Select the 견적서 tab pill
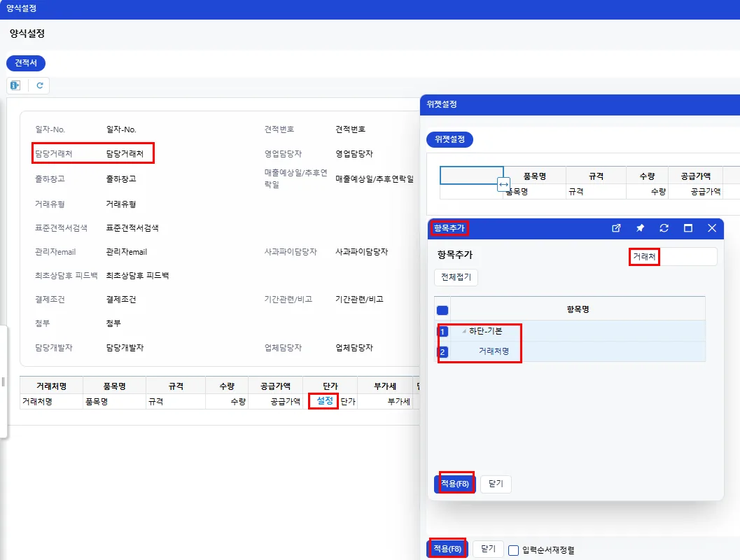The image size is (740, 560). [x=26, y=63]
